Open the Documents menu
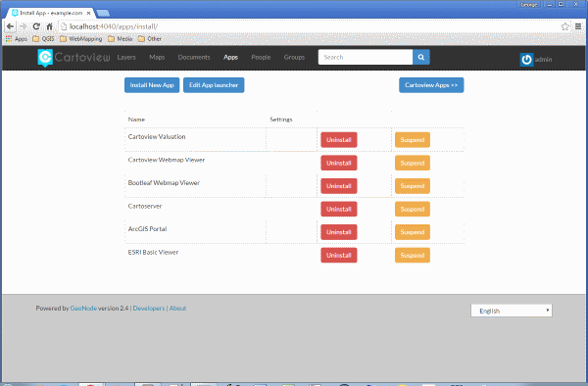The height and width of the screenshot is (386, 588). (x=194, y=58)
